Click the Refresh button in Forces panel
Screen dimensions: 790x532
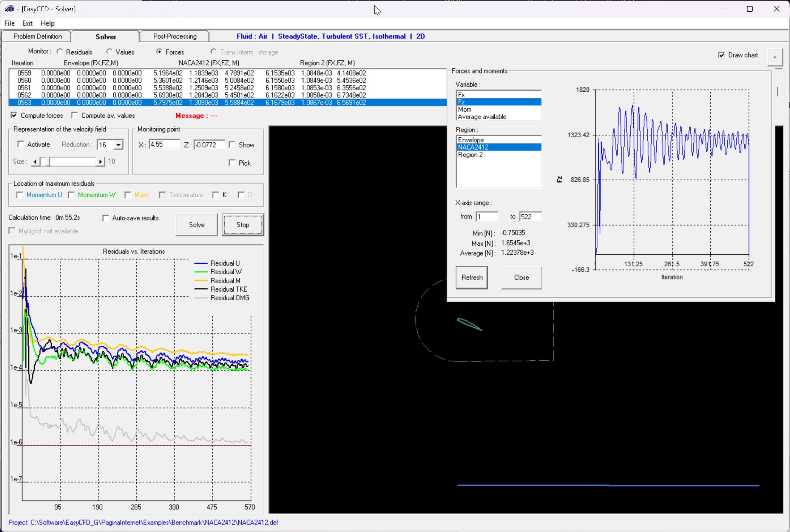[472, 278]
